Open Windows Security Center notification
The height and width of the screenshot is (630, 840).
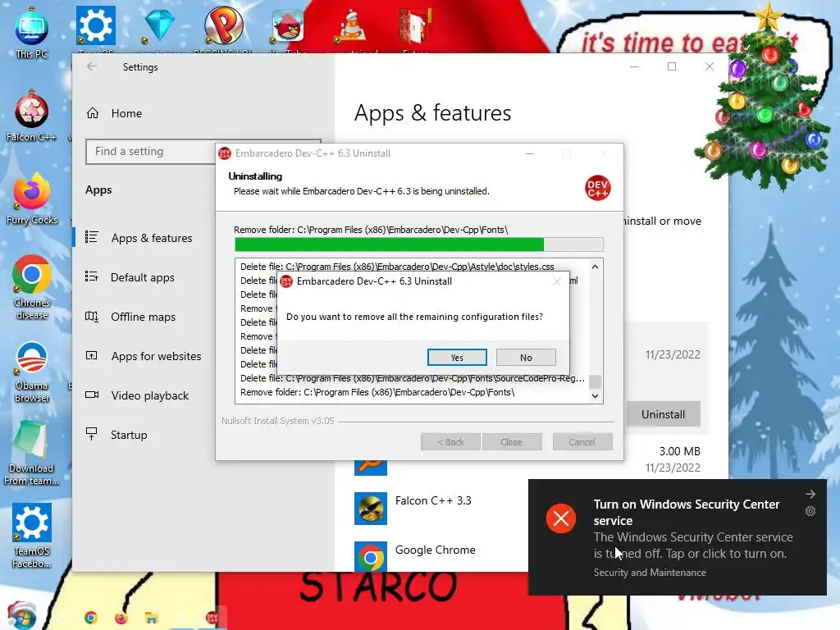677,537
